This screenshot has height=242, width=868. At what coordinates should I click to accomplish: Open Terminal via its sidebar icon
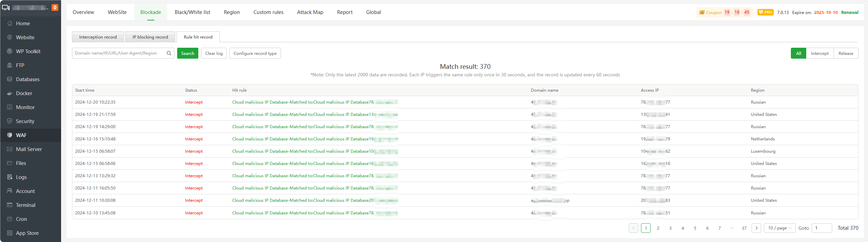tap(10, 205)
